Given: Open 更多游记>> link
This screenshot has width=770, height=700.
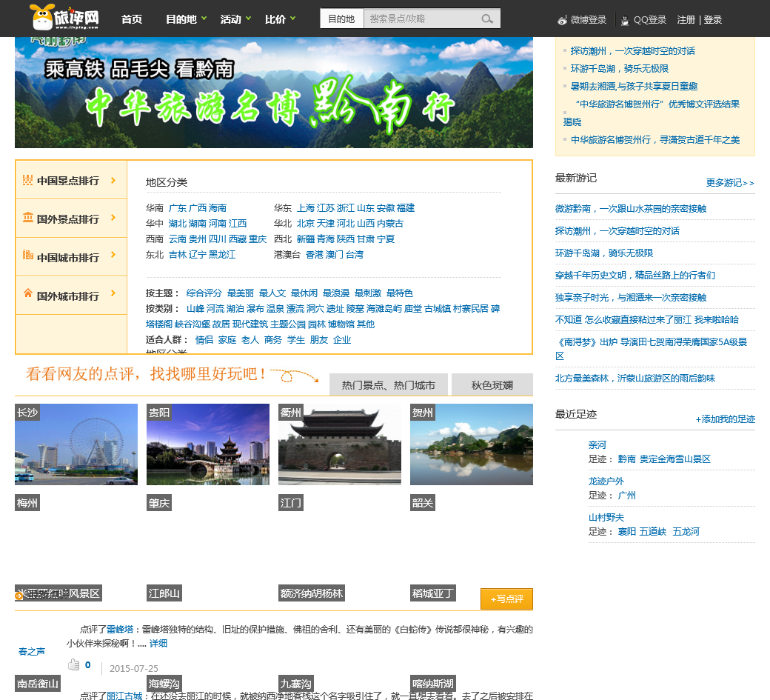Looking at the screenshot, I should coord(730,183).
